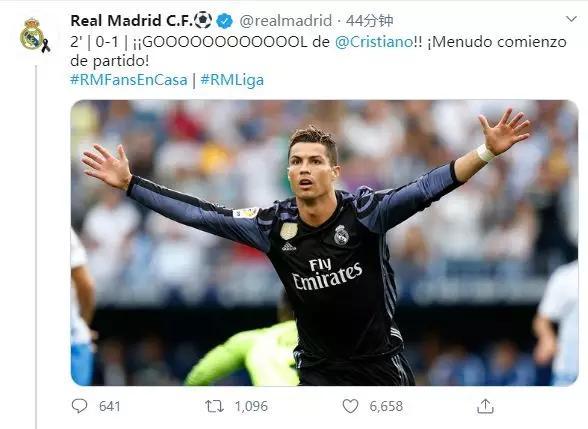The height and width of the screenshot is (429, 588).
Task: Open the #RMFansEnCasa hashtag
Action: [x=129, y=80]
